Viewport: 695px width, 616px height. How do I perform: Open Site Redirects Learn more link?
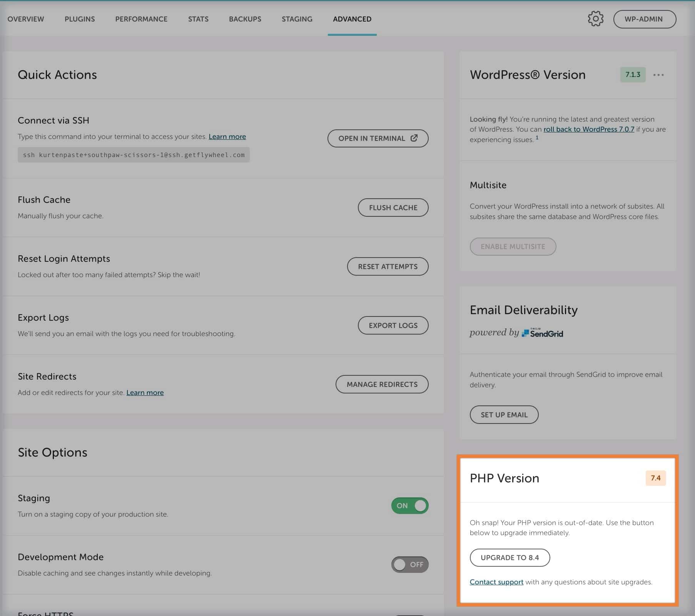145,393
